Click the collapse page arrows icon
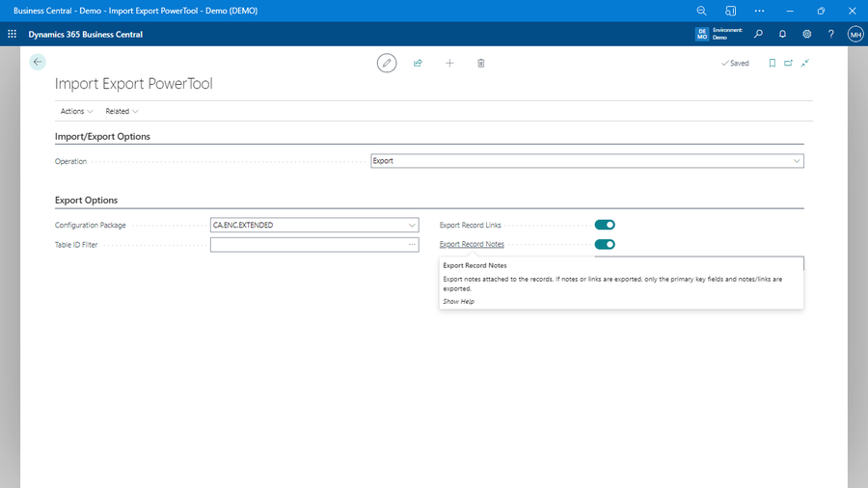868x488 pixels. (x=805, y=63)
